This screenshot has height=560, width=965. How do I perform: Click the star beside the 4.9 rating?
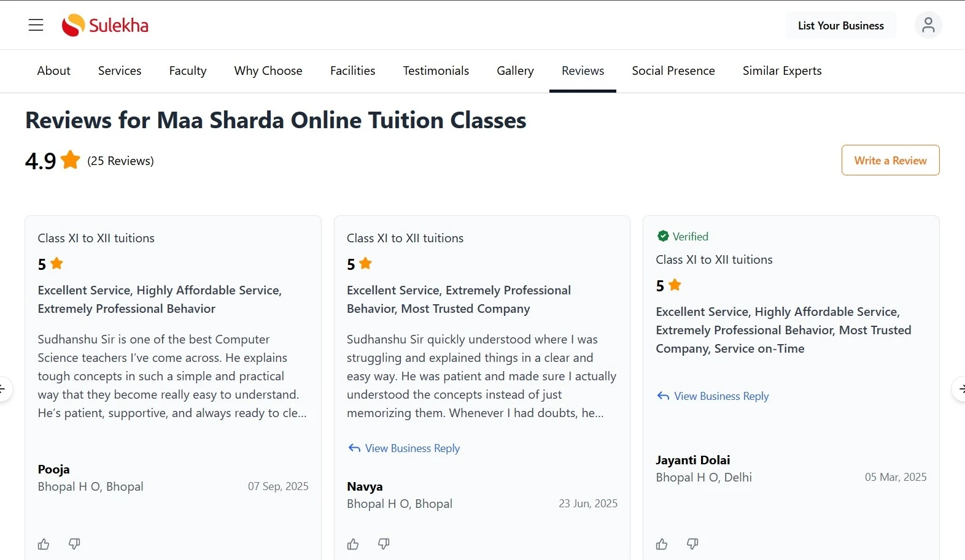71,159
